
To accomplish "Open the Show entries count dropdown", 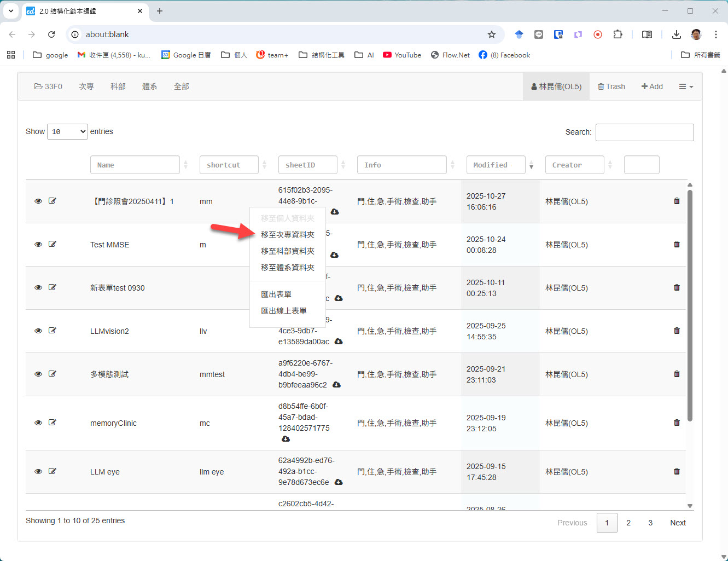I will pos(67,132).
